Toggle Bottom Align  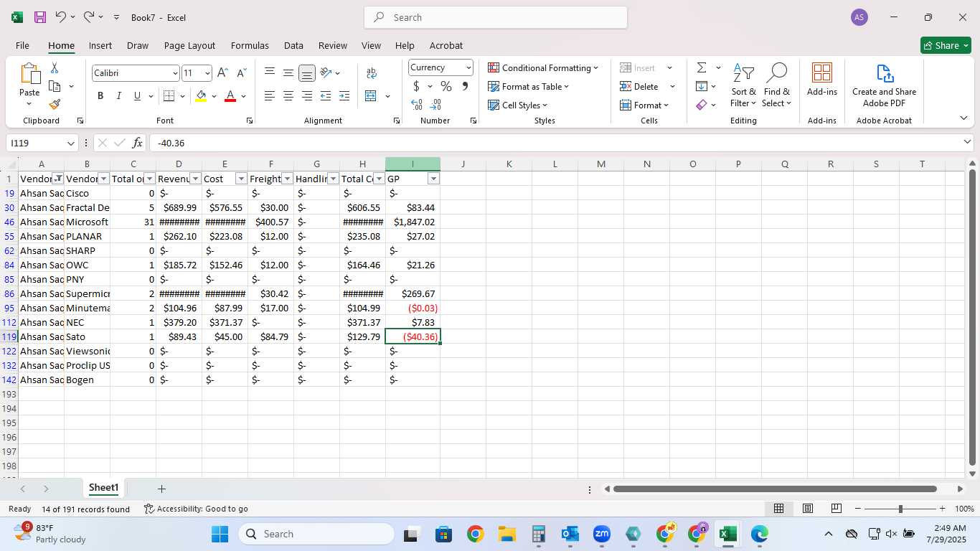(307, 73)
